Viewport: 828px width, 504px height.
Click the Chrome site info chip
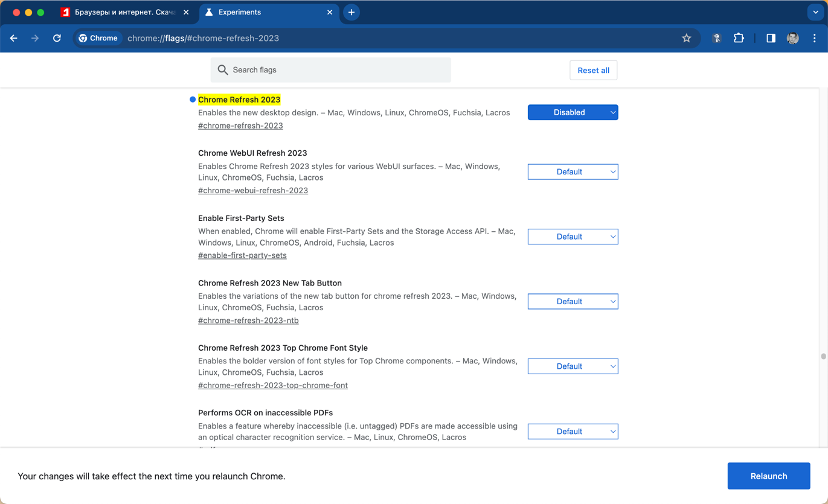(x=98, y=38)
